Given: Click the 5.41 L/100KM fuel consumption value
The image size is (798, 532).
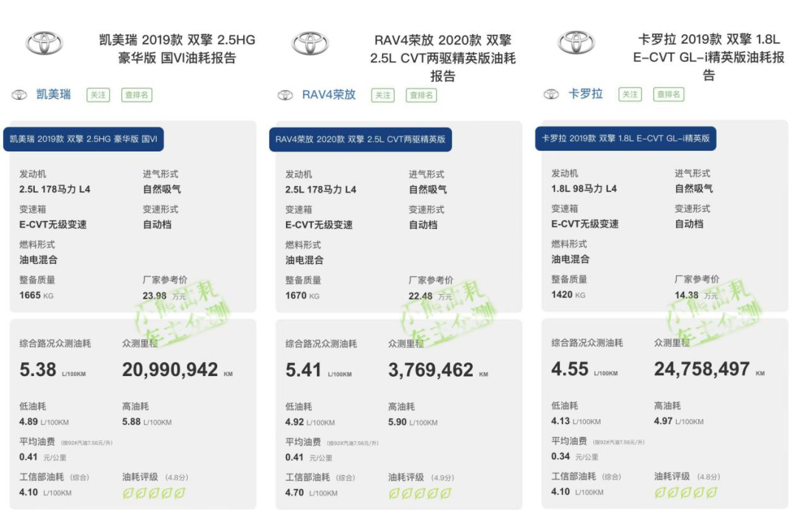Looking at the screenshot, I should pos(318,370).
